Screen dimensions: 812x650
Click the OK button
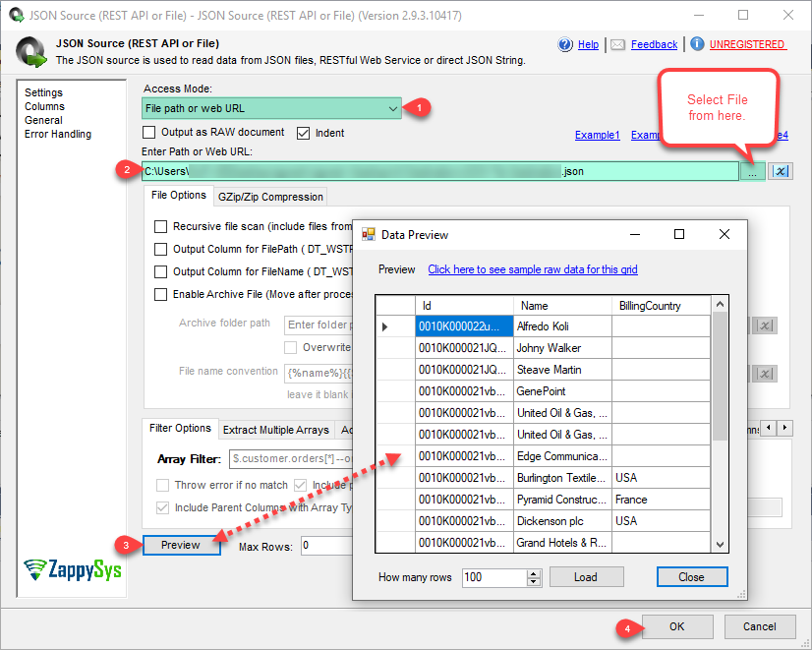pyautogui.click(x=677, y=626)
